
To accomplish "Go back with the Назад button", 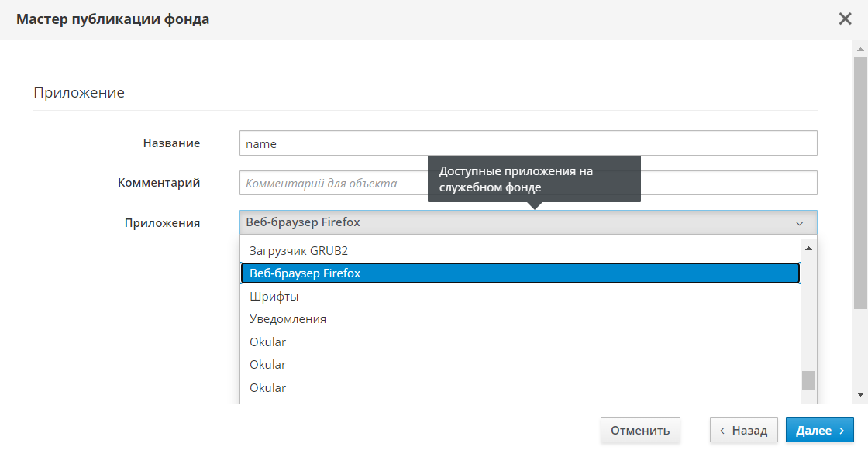I will [x=743, y=431].
